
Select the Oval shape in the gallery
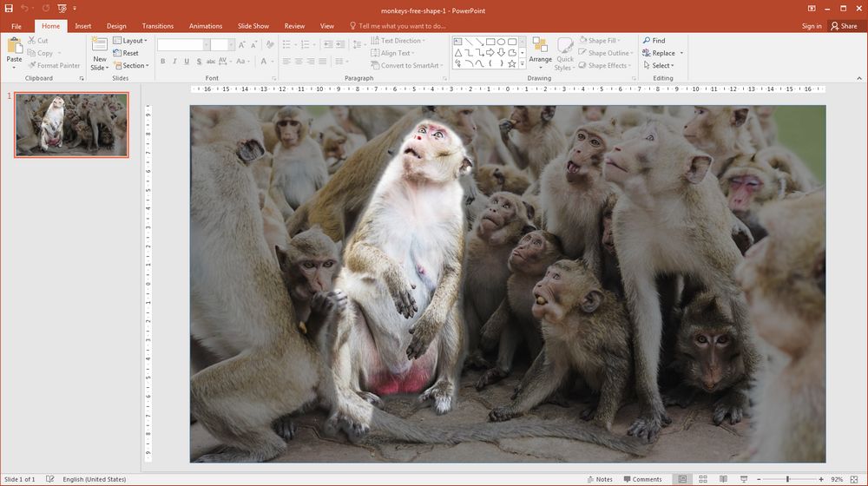click(501, 42)
